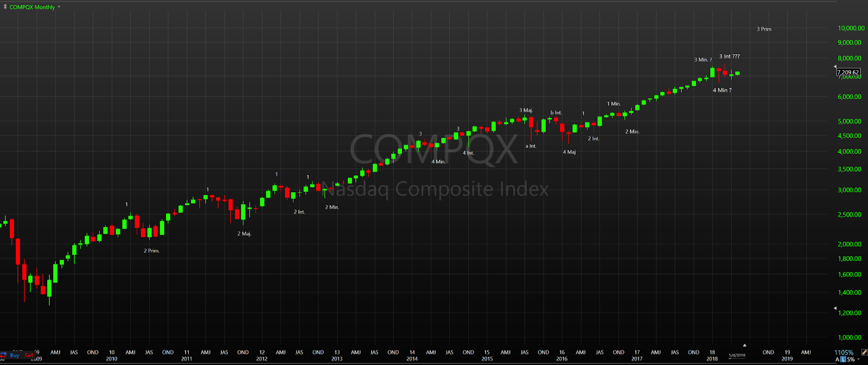
Task: Click the 4,500.00 price axis label
Action: point(850,136)
